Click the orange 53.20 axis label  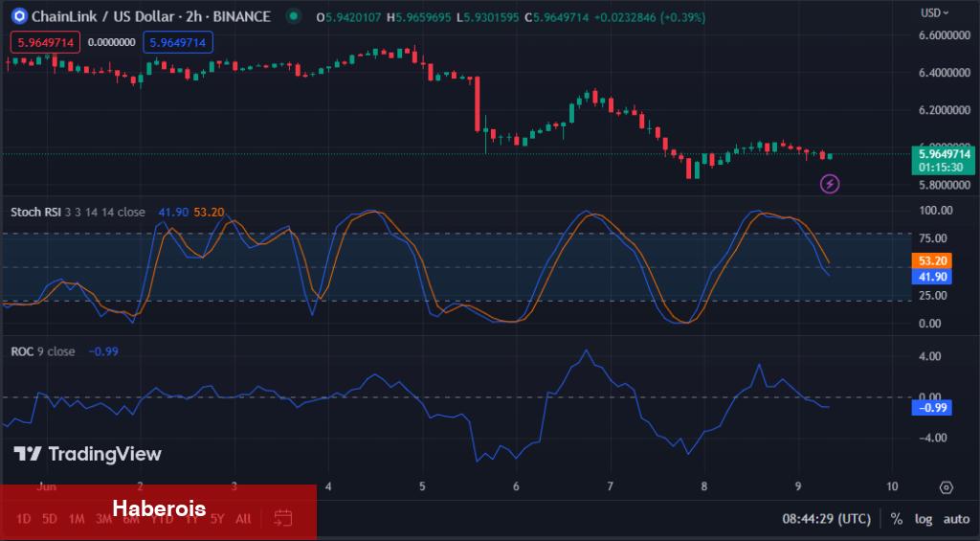point(932,260)
